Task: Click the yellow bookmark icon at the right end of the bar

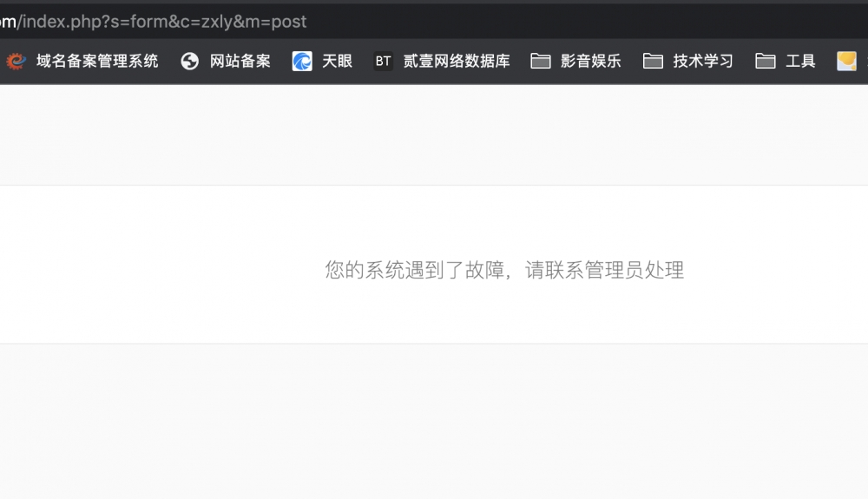Action: pyautogui.click(x=846, y=61)
